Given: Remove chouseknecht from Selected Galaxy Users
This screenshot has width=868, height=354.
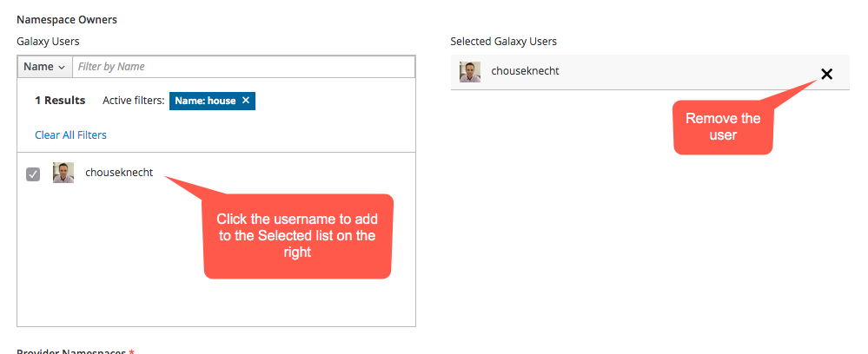Looking at the screenshot, I should (x=826, y=74).
